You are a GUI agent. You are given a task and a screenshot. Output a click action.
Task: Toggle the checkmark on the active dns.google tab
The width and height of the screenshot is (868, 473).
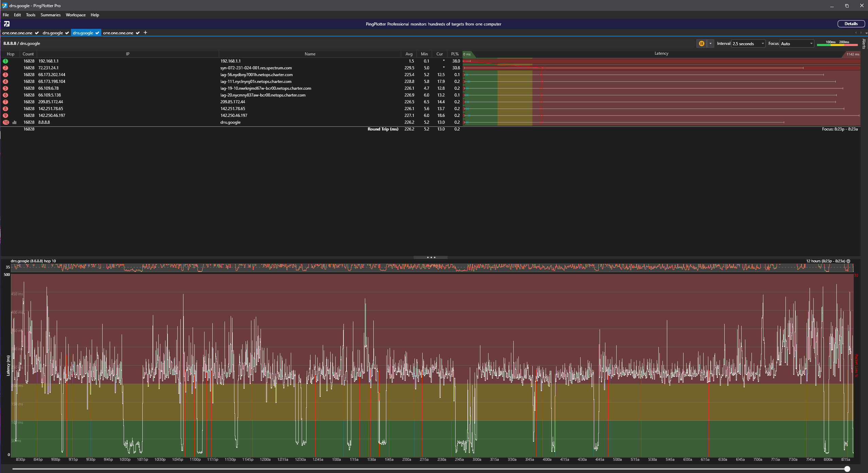tap(97, 33)
